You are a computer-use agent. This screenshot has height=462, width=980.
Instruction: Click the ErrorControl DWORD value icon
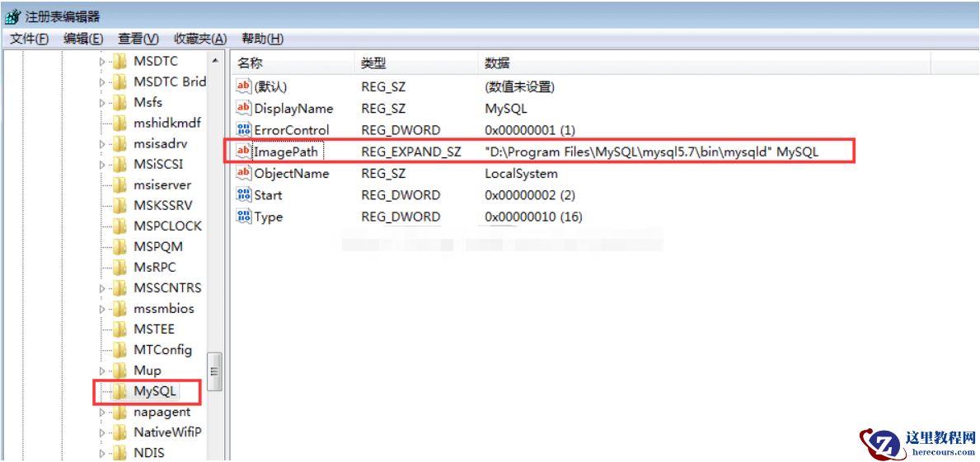coord(243,130)
